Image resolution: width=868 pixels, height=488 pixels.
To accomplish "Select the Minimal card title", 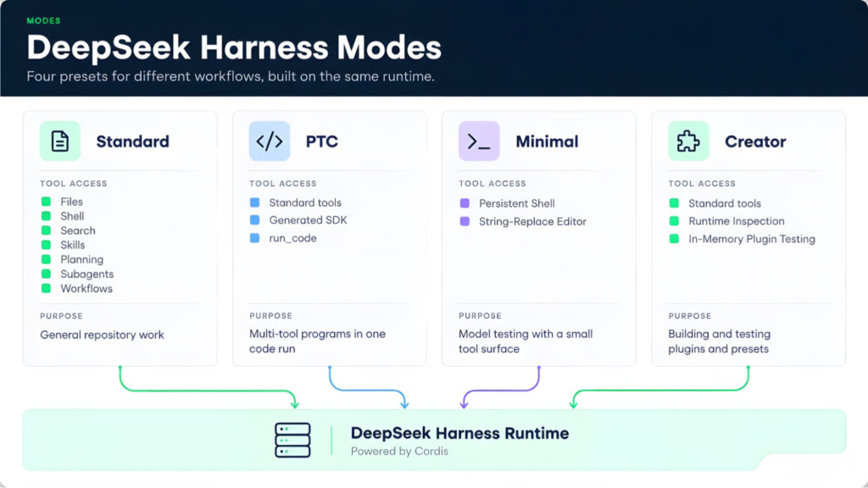I will click(547, 141).
